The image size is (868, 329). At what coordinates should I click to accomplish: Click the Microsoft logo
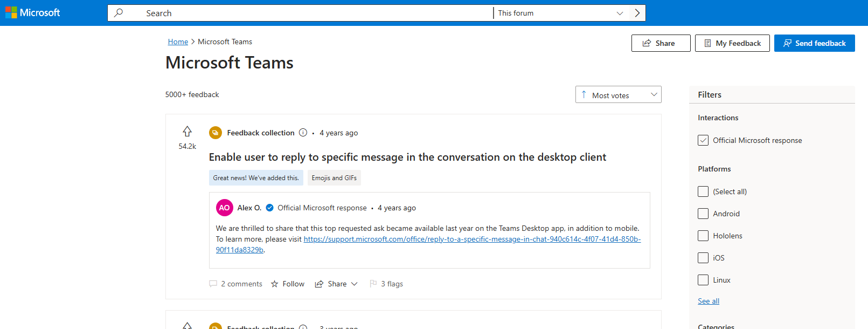click(x=33, y=12)
